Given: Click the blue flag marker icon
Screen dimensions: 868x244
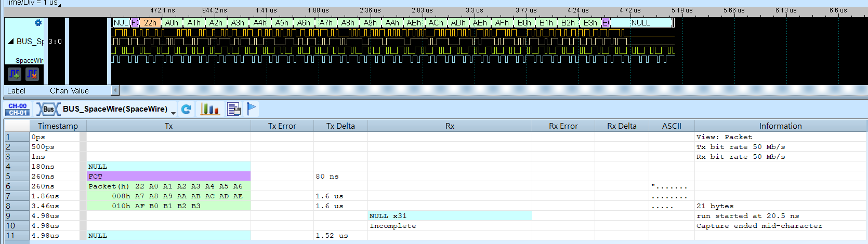Looking at the screenshot, I should 252,109.
